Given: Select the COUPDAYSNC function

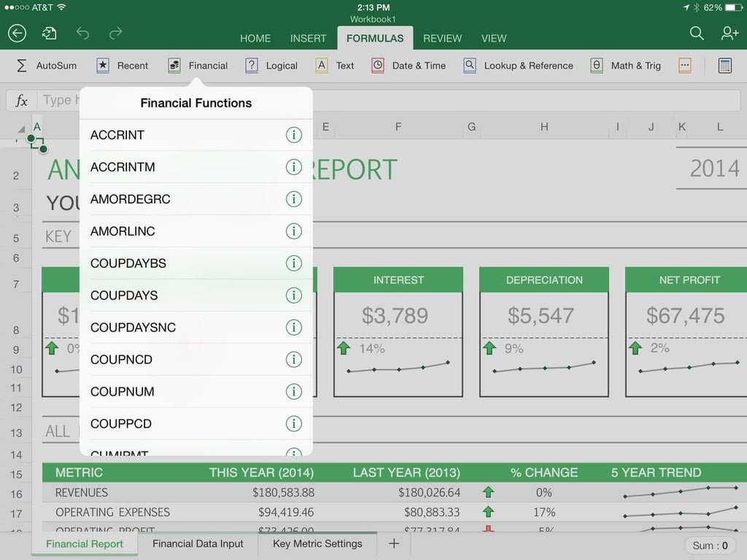Looking at the screenshot, I should pos(196,327).
